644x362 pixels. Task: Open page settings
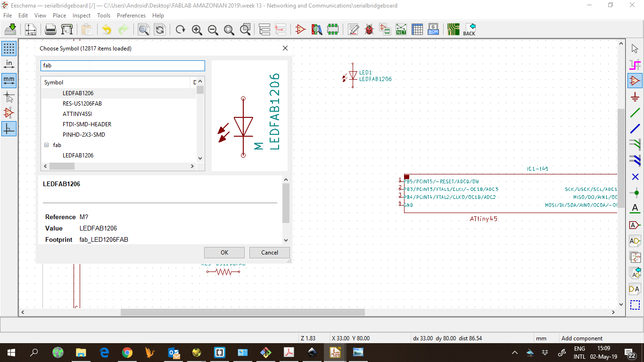(x=31, y=30)
